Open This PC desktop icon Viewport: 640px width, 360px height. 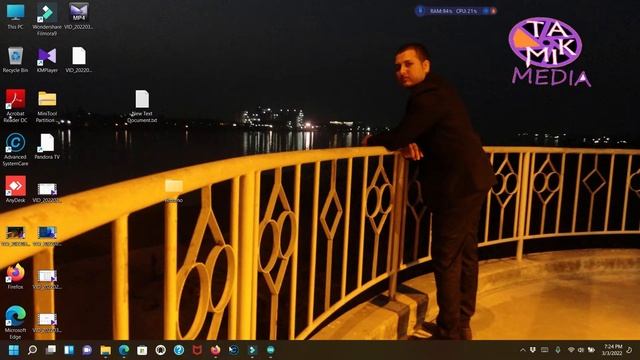click(16, 16)
